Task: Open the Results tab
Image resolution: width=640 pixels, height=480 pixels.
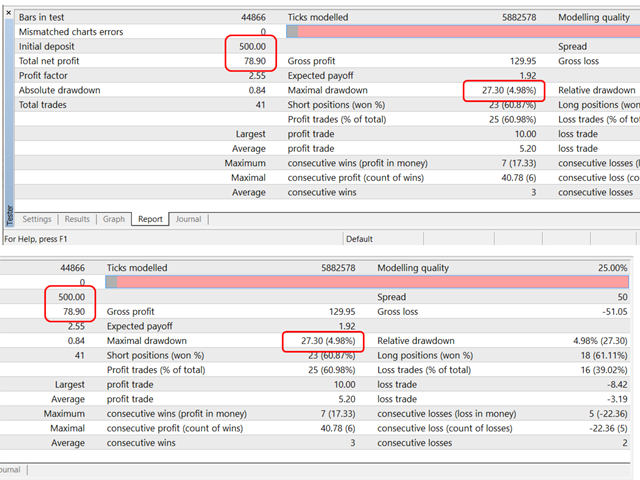Action: pyautogui.click(x=77, y=219)
